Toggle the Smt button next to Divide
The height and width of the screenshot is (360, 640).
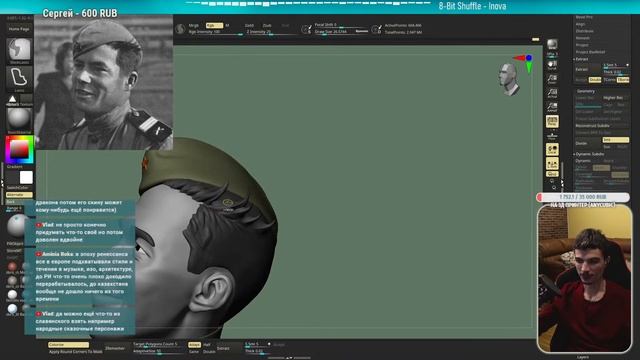coord(616,140)
